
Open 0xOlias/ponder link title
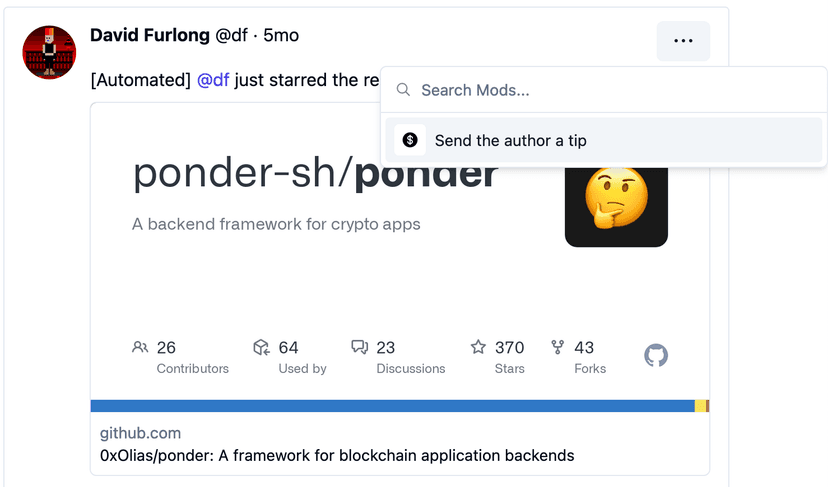337,455
